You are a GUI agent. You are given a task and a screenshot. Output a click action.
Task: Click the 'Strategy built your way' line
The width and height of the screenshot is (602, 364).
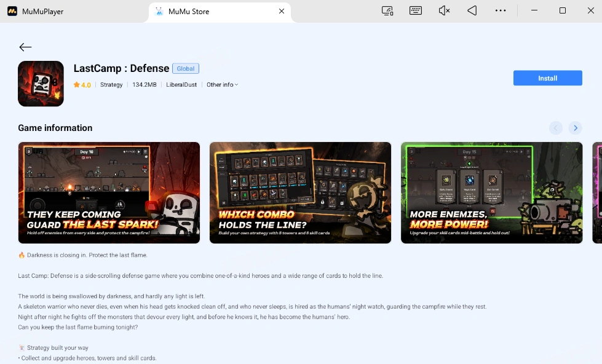coord(53,347)
